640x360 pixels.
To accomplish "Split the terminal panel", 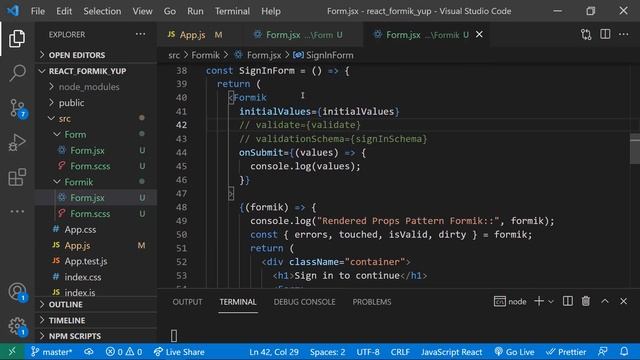I will click(568, 301).
